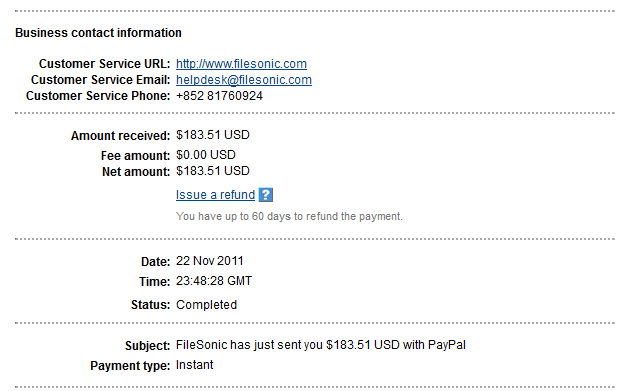
Task: Click the date 22 Nov 2011
Action: tap(210, 261)
